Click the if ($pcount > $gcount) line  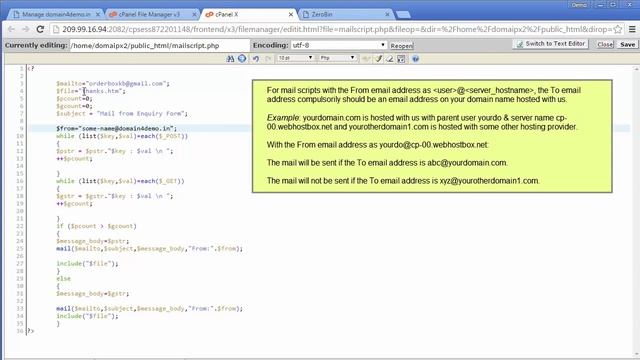[96, 226]
